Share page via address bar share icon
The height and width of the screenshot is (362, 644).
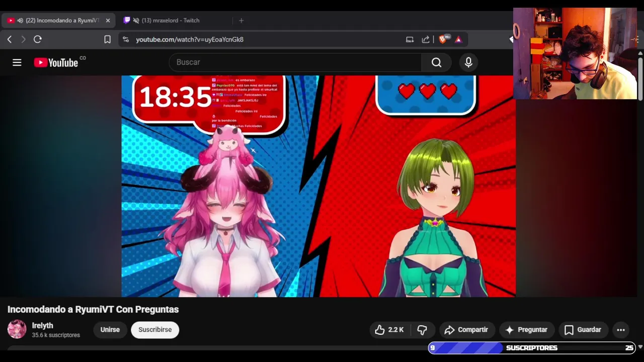pos(426,39)
